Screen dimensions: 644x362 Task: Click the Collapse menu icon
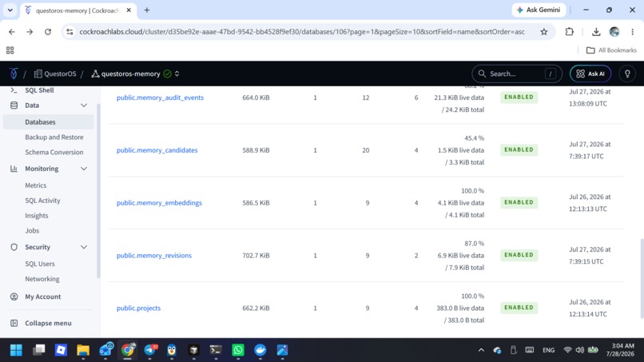click(x=14, y=323)
